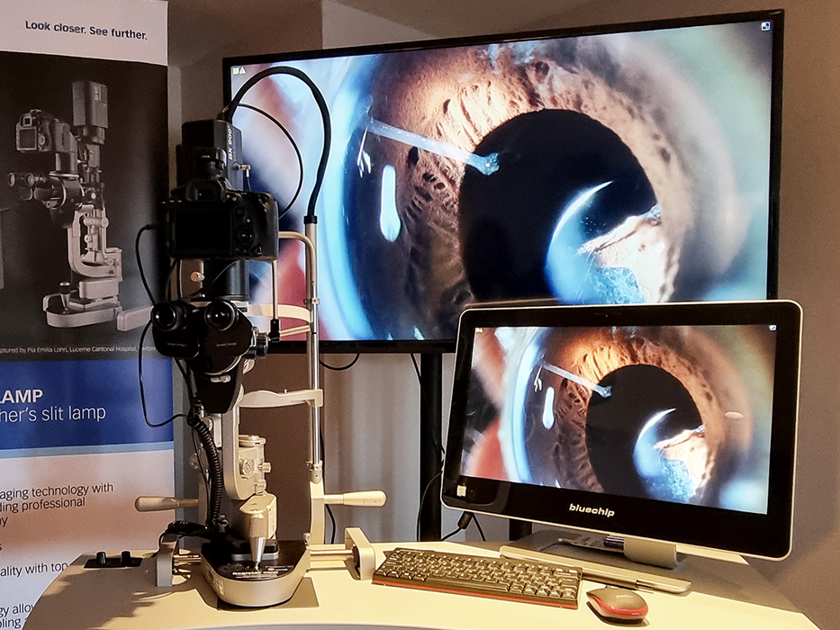Click the red and grey mouse
This screenshot has height=630, width=840.
tap(617, 603)
